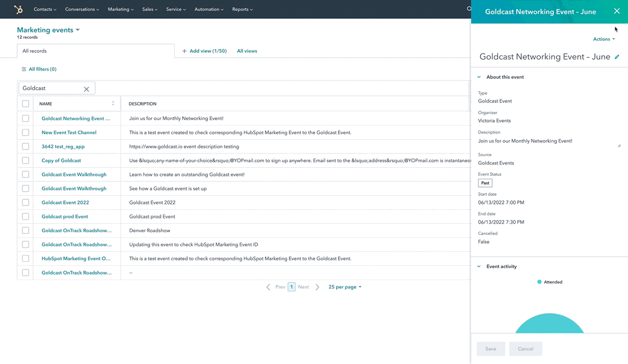Open the Goldcast Event 2022 link

click(65, 203)
